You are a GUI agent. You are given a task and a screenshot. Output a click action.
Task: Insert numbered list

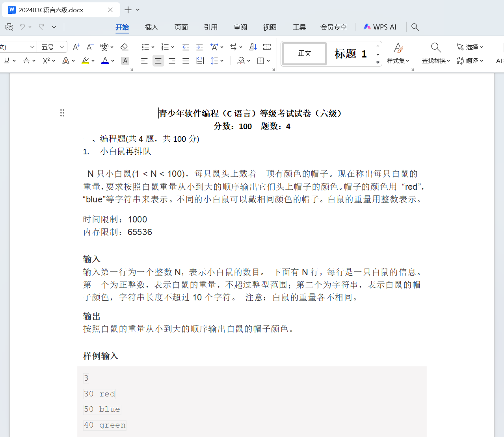(165, 47)
